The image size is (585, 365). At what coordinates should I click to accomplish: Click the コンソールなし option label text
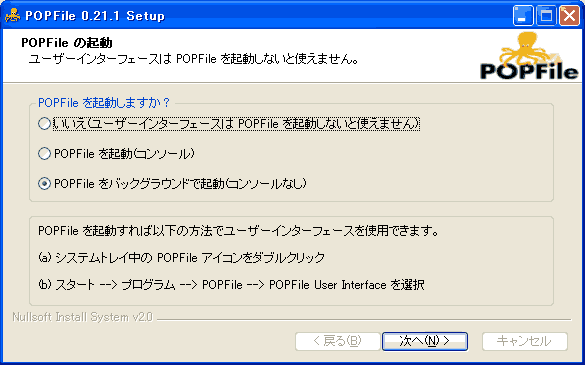(180, 183)
